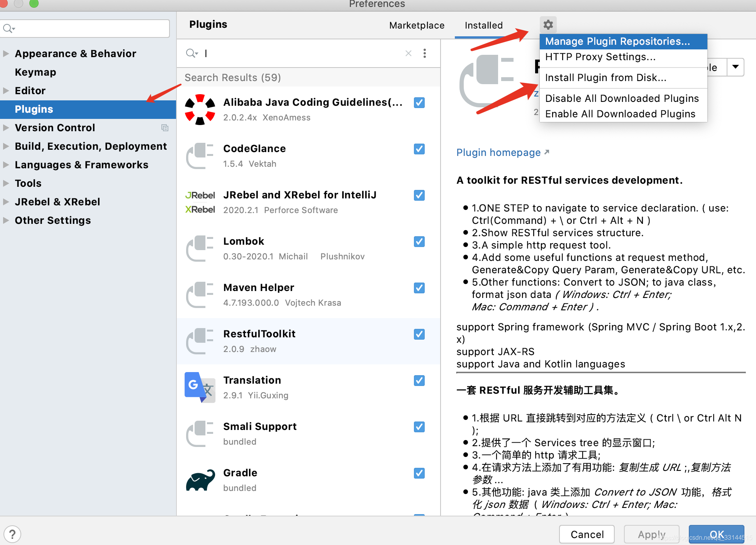
Task: Click the Smali Support plugin icon
Action: pyautogui.click(x=200, y=434)
